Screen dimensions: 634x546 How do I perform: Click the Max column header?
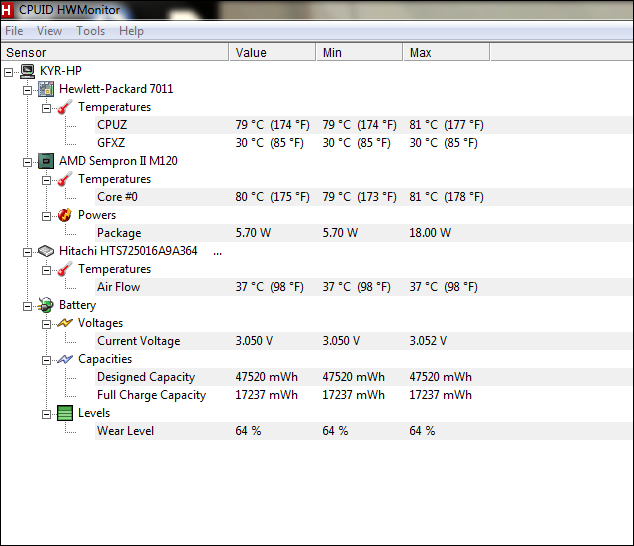tap(446, 53)
